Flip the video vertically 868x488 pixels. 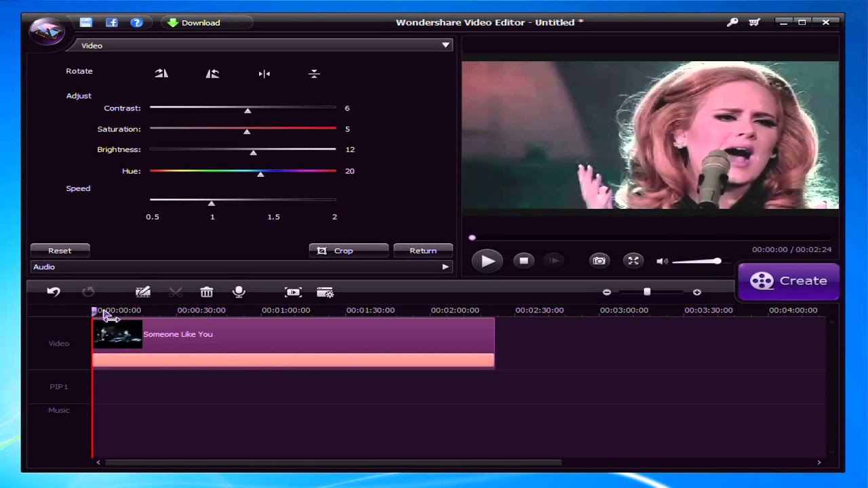pyautogui.click(x=314, y=73)
